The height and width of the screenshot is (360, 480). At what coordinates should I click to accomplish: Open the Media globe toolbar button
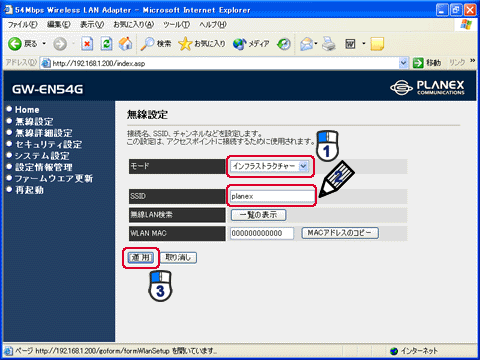(x=239, y=44)
